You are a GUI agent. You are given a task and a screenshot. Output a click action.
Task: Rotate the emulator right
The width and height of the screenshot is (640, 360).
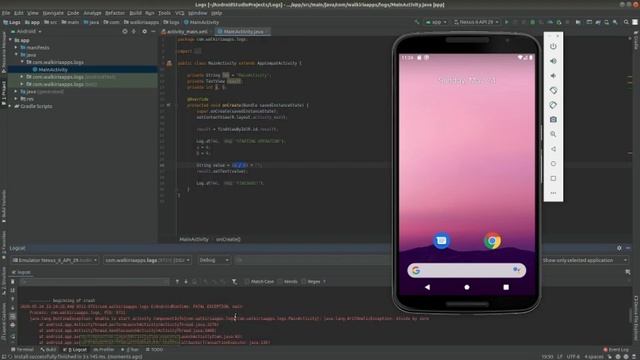(x=553, y=105)
